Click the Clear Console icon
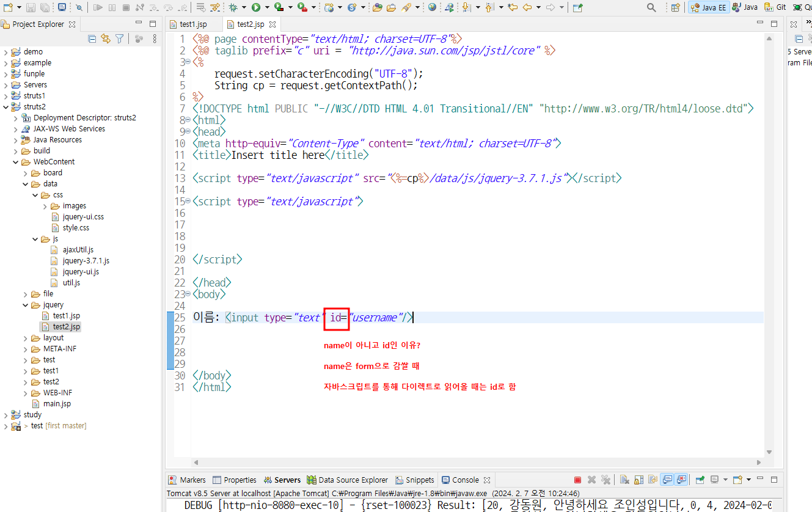Viewport: 812px width, 512px height. [x=624, y=480]
